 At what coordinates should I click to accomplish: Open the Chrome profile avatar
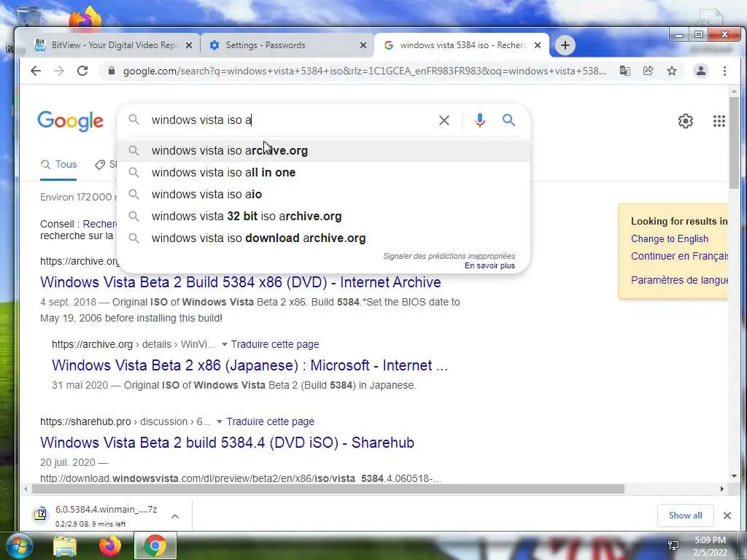(x=701, y=71)
